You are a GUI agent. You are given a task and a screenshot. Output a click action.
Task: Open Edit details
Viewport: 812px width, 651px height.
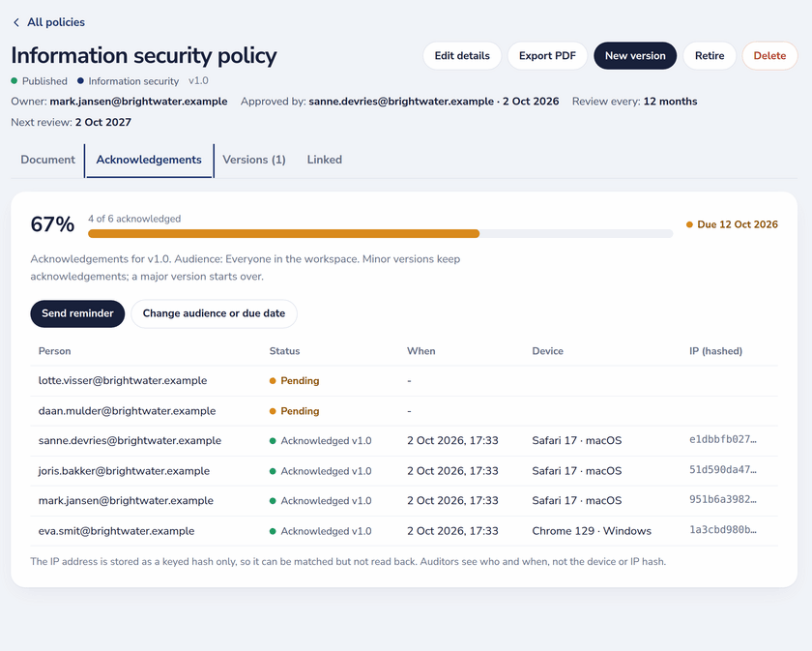pos(462,55)
